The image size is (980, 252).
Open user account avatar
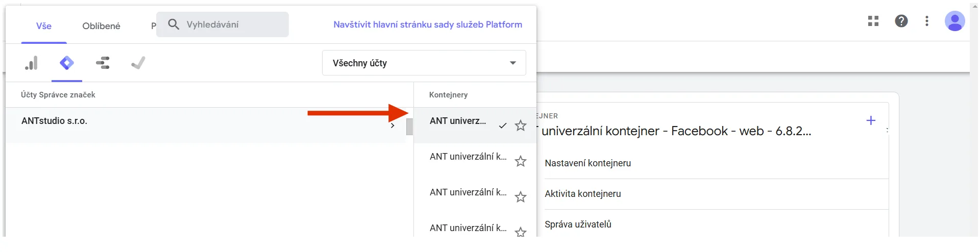[954, 21]
